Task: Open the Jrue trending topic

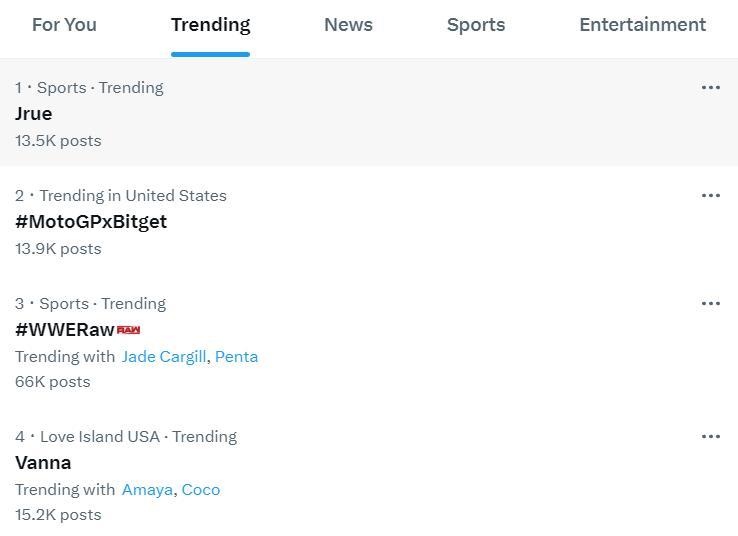Action: (34, 114)
